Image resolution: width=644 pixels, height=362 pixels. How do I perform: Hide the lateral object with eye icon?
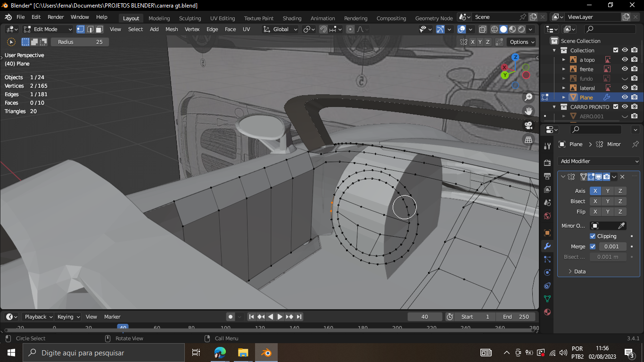(625, 88)
